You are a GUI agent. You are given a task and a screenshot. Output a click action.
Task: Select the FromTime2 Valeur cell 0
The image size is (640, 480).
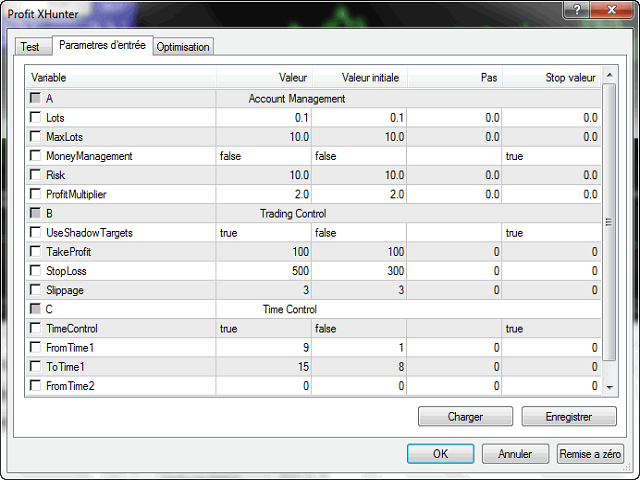pyautogui.click(x=264, y=386)
